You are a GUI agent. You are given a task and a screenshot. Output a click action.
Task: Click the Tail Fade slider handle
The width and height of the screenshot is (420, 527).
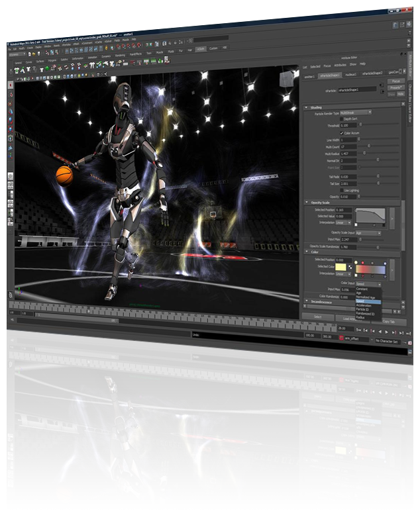tap(378, 176)
